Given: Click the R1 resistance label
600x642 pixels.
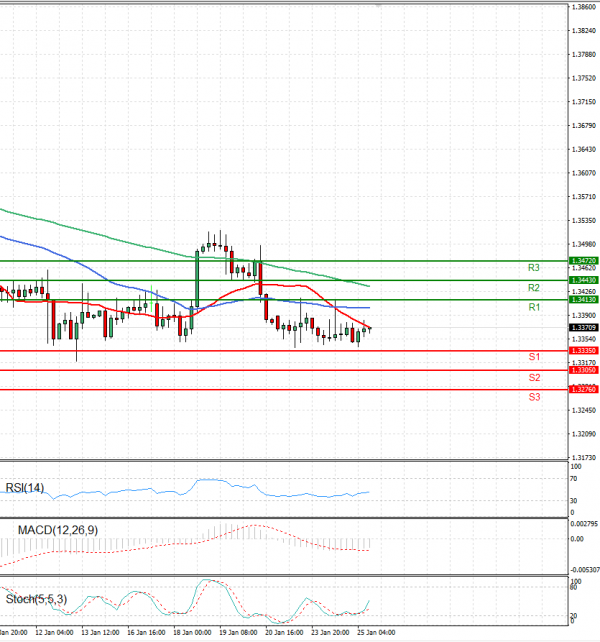Looking at the screenshot, I should 534,307.
